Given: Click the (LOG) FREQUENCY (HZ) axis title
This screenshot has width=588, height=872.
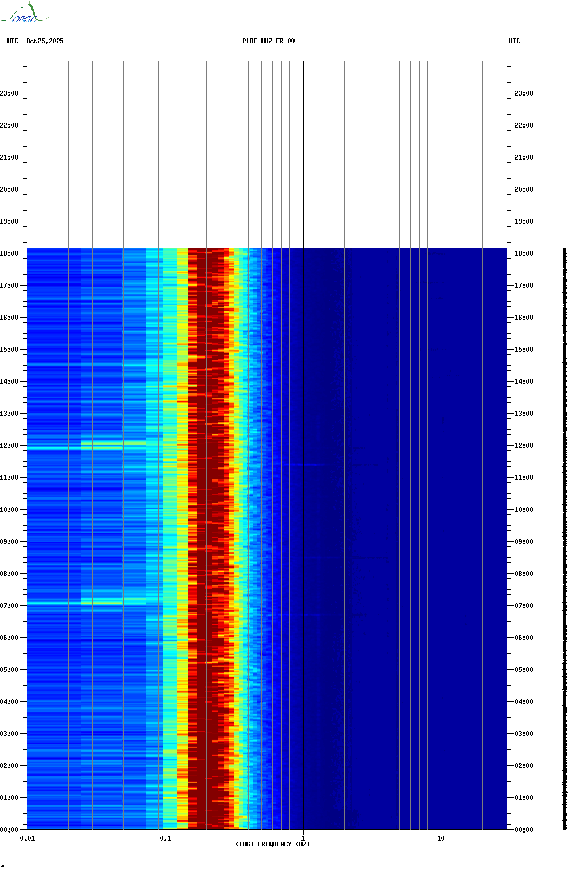Looking at the screenshot, I should pyautogui.click(x=273, y=844).
